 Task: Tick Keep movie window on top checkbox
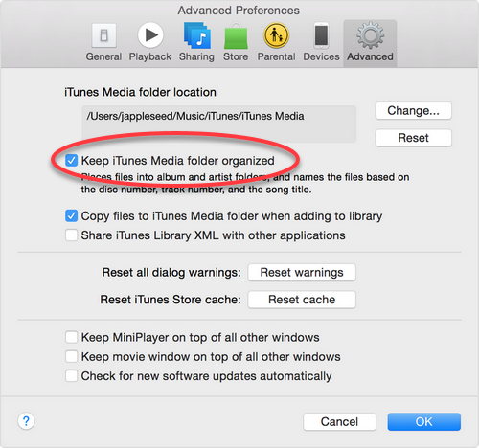pos(71,356)
